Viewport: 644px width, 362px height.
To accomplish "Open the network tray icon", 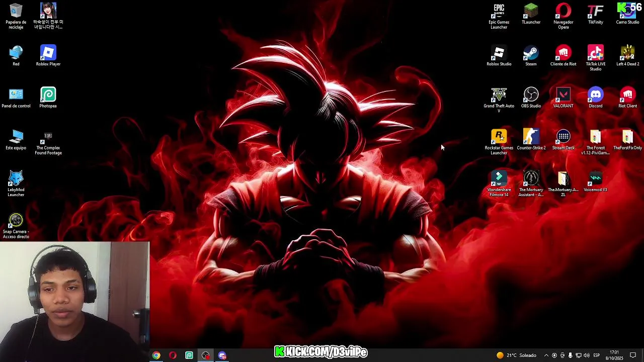I will pyautogui.click(x=579, y=355).
